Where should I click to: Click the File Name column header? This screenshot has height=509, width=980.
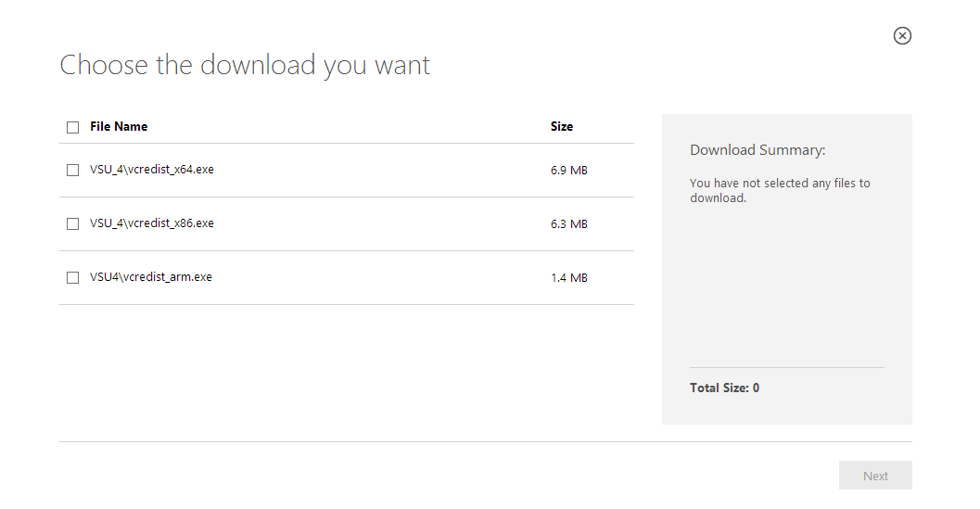click(x=119, y=126)
